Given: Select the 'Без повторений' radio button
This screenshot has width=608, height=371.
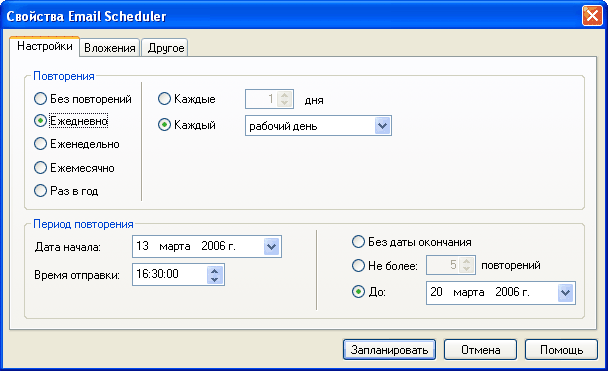Looking at the screenshot, I should 40,98.
